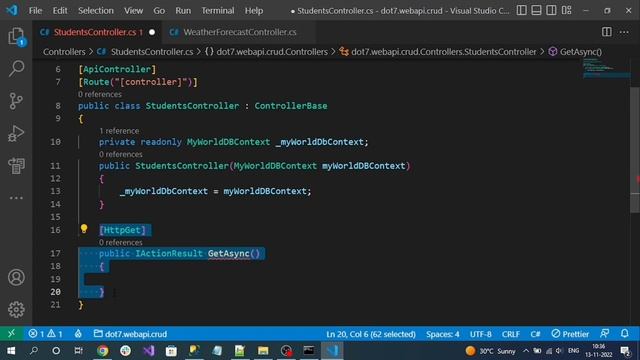Expand StudentsController.cs breadcrumb

[x=152, y=52]
